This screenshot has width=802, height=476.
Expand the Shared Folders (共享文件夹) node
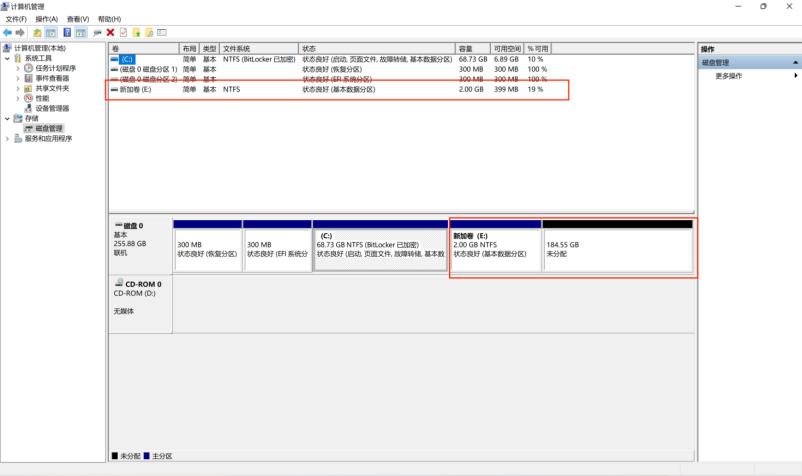point(17,88)
